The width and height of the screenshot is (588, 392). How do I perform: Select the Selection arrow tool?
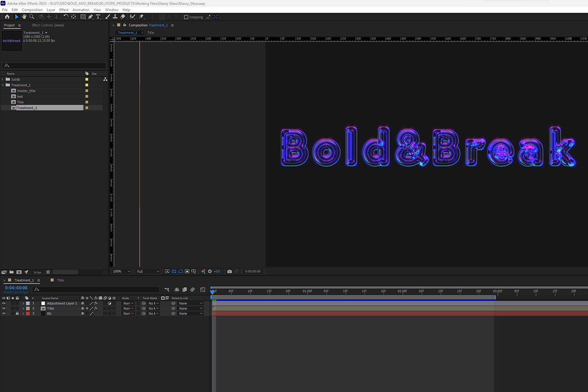pyautogui.click(x=17, y=17)
